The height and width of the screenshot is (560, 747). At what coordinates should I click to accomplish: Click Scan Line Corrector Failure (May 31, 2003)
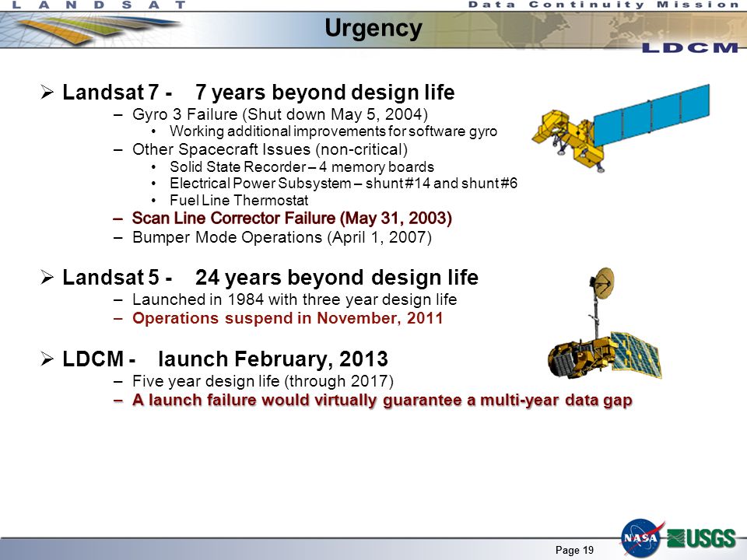[x=292, y=218]
